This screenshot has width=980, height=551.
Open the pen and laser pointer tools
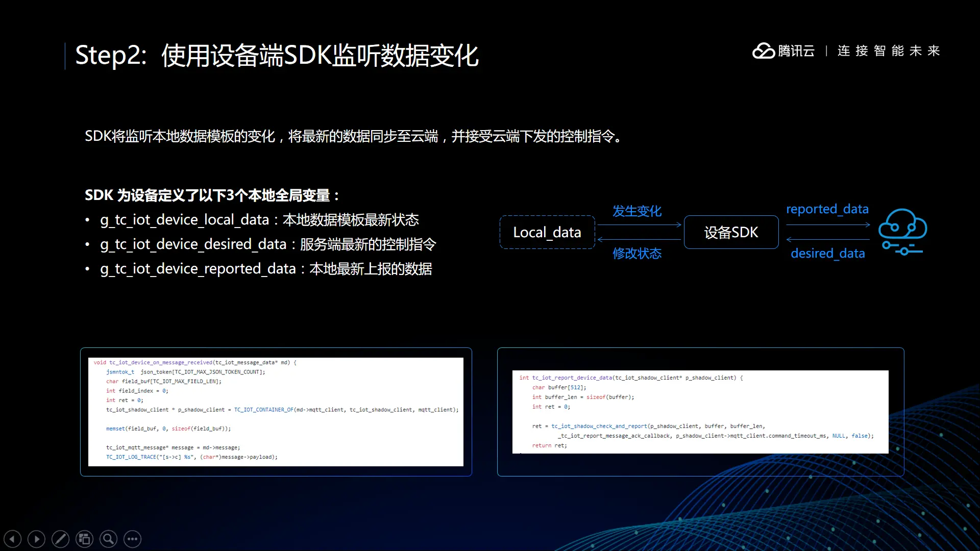[x=60, y=539]
